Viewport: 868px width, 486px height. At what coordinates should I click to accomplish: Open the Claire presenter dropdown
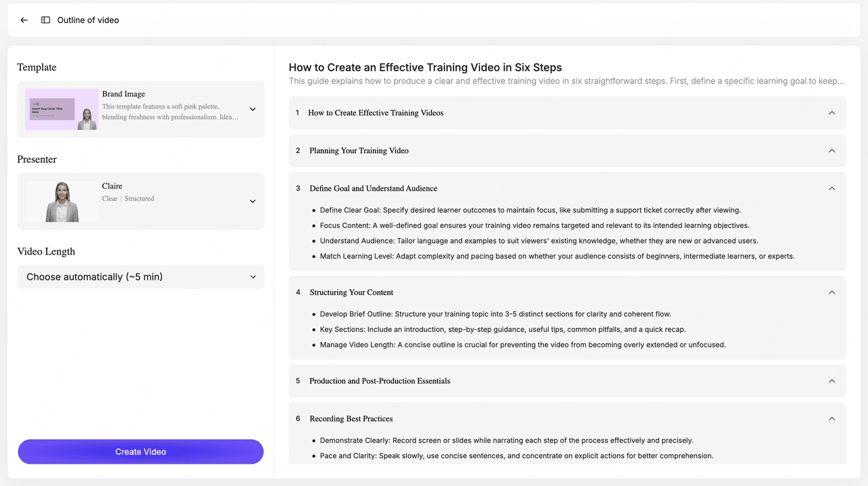pyautogui.click(x=252, y=202)
